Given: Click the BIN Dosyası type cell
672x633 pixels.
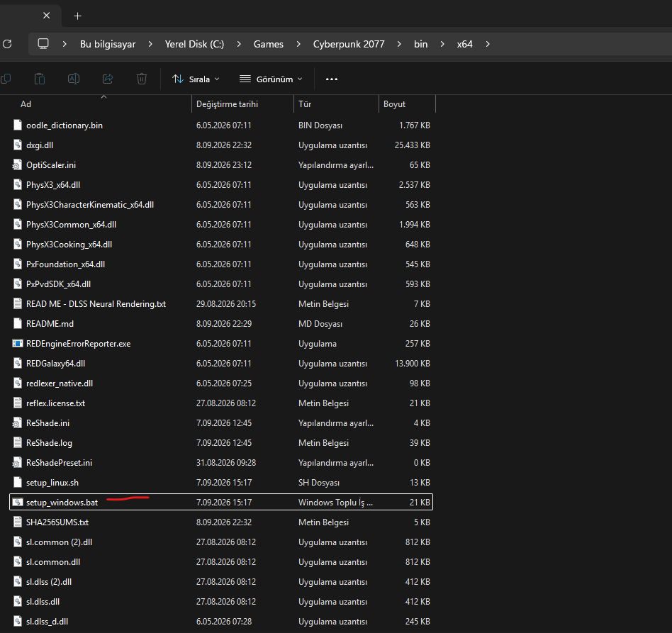Looking at the screenshot, I should 320,125.
